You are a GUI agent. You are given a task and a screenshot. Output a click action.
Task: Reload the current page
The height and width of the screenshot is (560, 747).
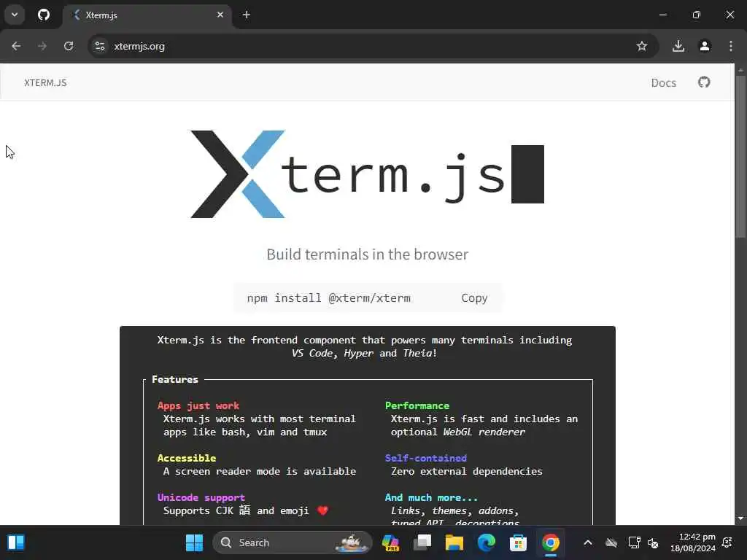[x=69, y=46]
